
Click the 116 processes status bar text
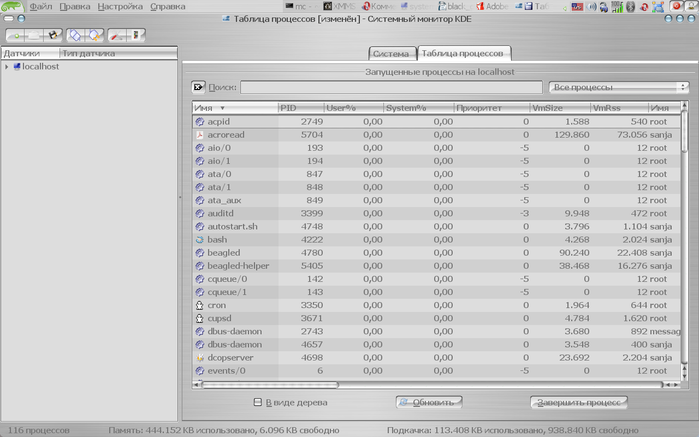(38, 430)
